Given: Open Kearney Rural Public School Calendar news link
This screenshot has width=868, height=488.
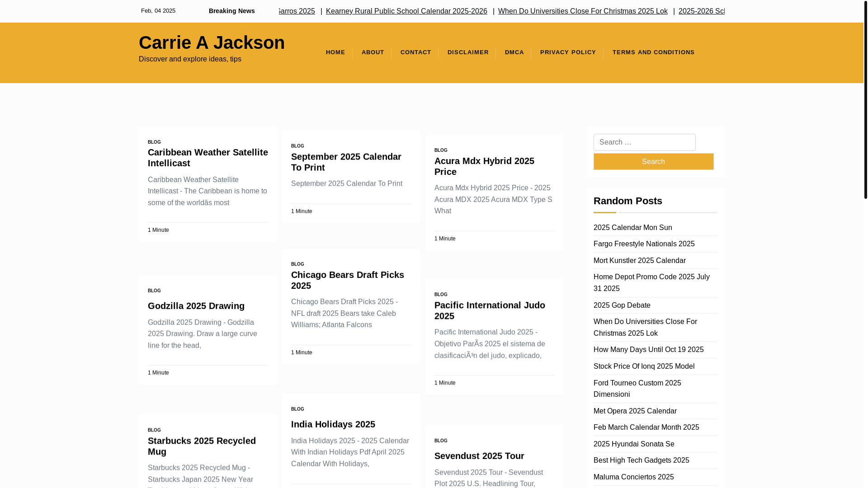Looking at the screenshot, I should click(x=406, y=11).
